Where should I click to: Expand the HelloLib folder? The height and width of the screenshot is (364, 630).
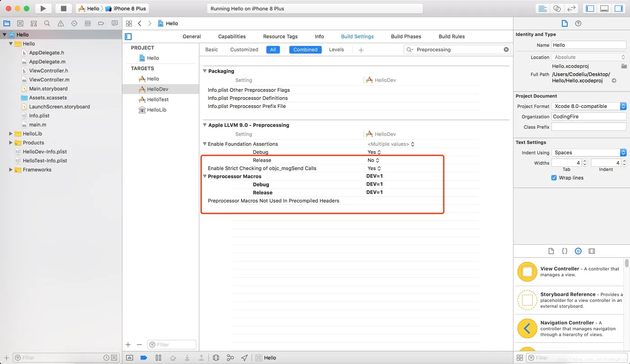pos(11,134)
